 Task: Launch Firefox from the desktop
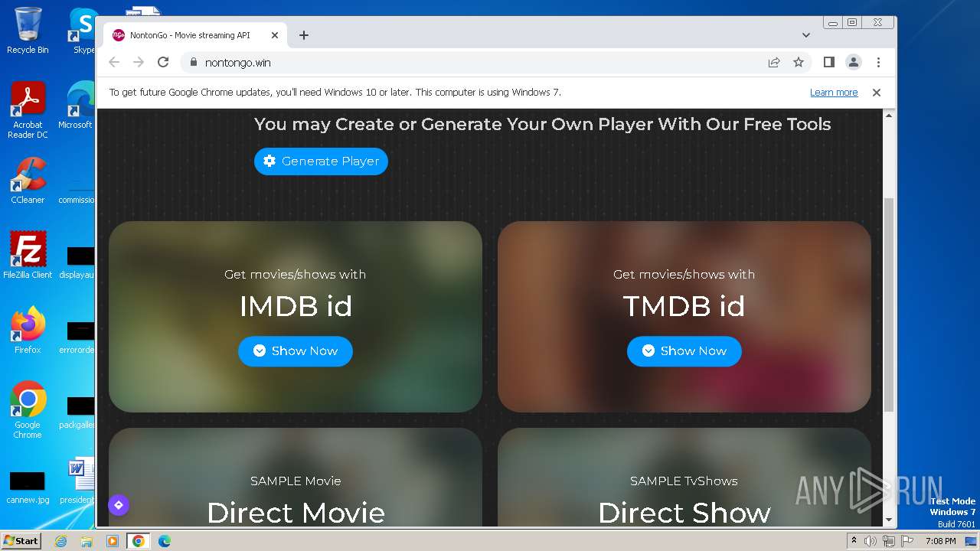[28, 331]
